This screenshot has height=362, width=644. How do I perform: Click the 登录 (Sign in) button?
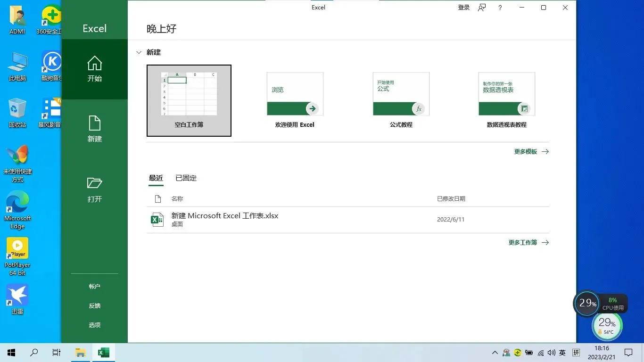tap(463, 8)
